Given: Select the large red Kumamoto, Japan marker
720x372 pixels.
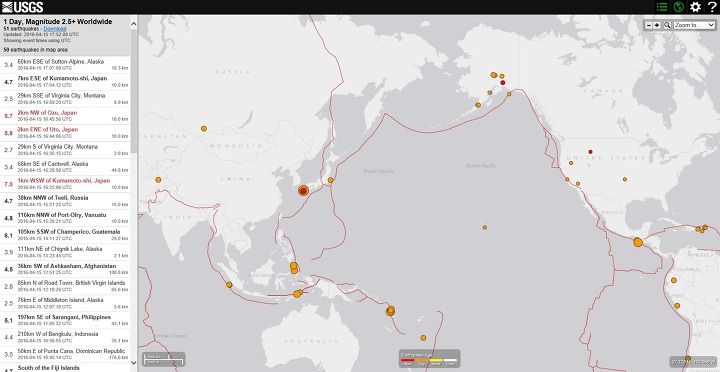Looking at the screenshot, I should point(303,191).
